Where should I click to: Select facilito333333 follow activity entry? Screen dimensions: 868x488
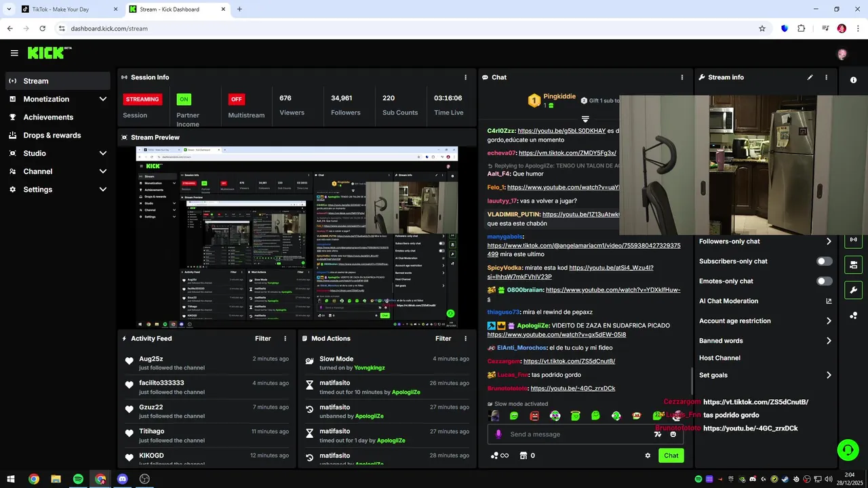point(207,387)
